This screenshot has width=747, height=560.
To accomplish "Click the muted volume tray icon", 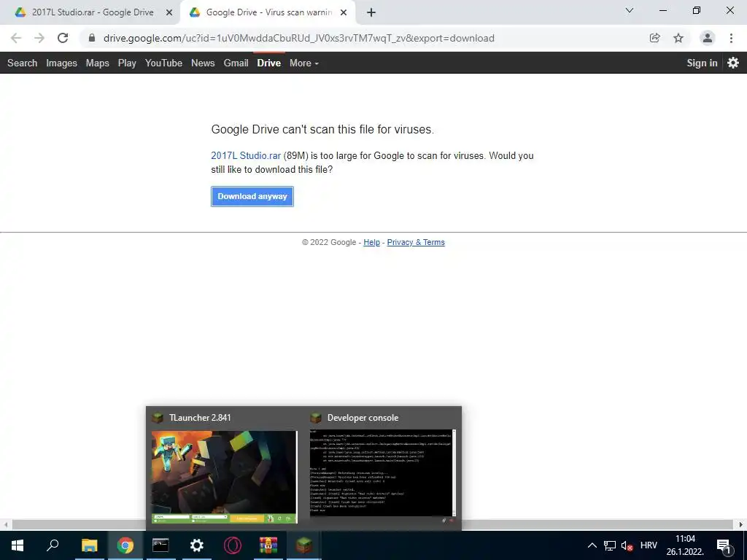I will 627,545.
